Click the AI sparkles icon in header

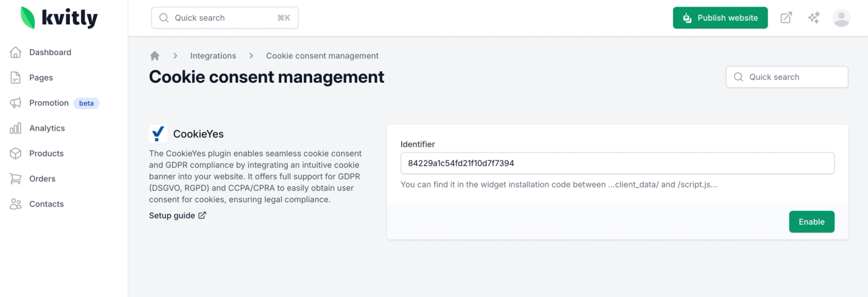(814, 18)
